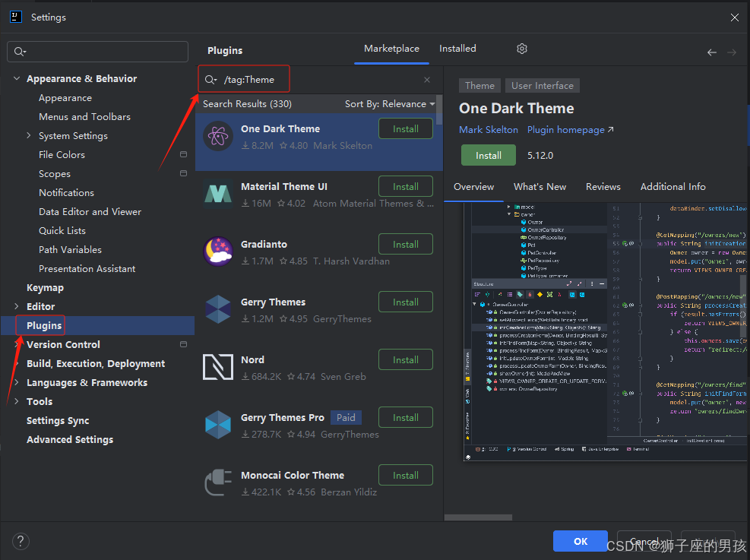Click project-level icon next to Version Control
The image size is (750, 560).
pyautogui.click(x=183, y=344)
